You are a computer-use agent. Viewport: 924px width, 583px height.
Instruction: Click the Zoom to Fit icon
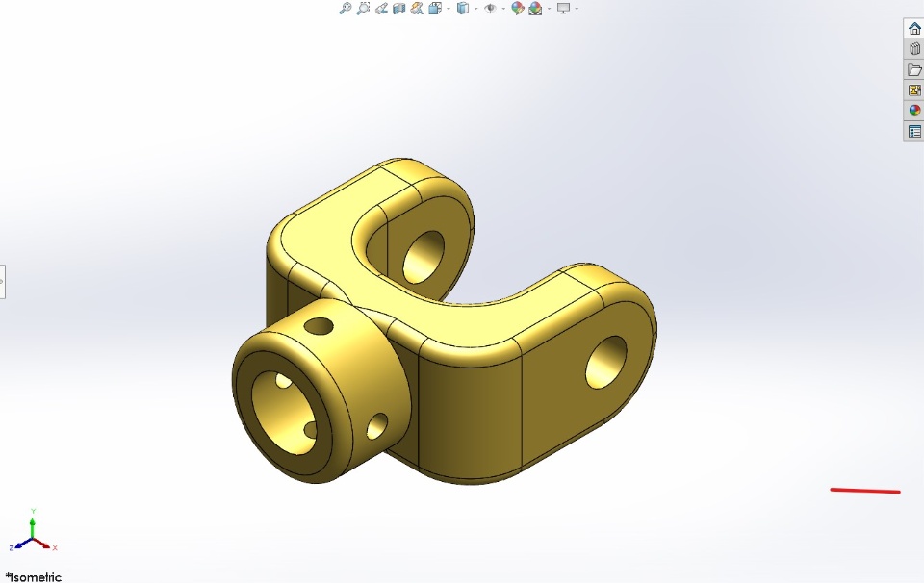pyautogui.click(x=346, y=9)
